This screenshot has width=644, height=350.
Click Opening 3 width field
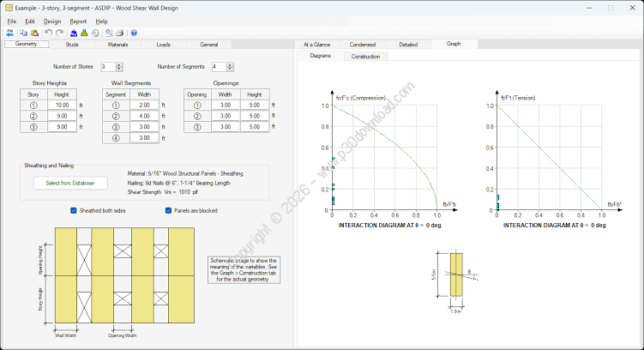tap(226, 127)
